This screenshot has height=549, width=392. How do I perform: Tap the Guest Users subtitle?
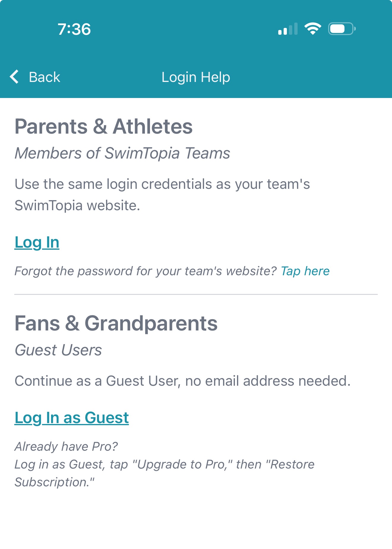(59, 350)
